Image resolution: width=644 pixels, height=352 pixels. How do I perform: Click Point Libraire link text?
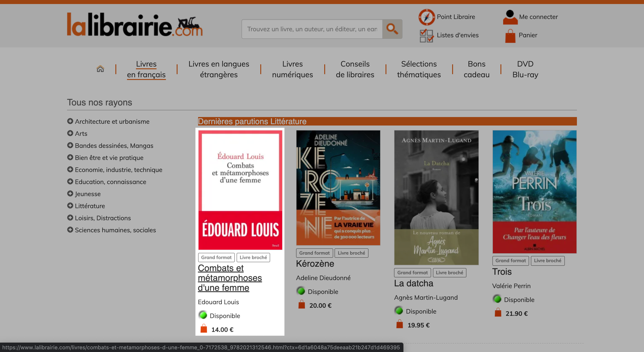click(x=456, y=17)
